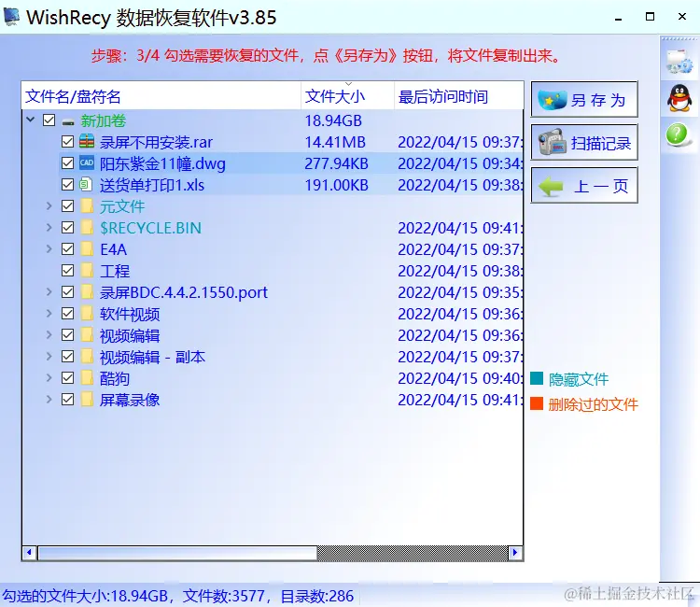
Task: Select the file name 阳东紫金11幢.dwg
Action: tap(162, 163)
